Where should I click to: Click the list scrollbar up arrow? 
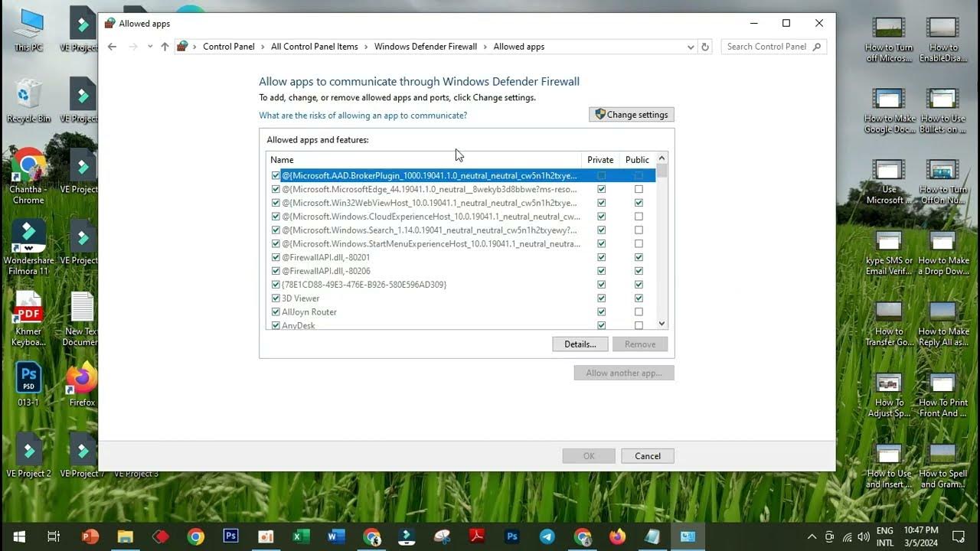[662, 158]
